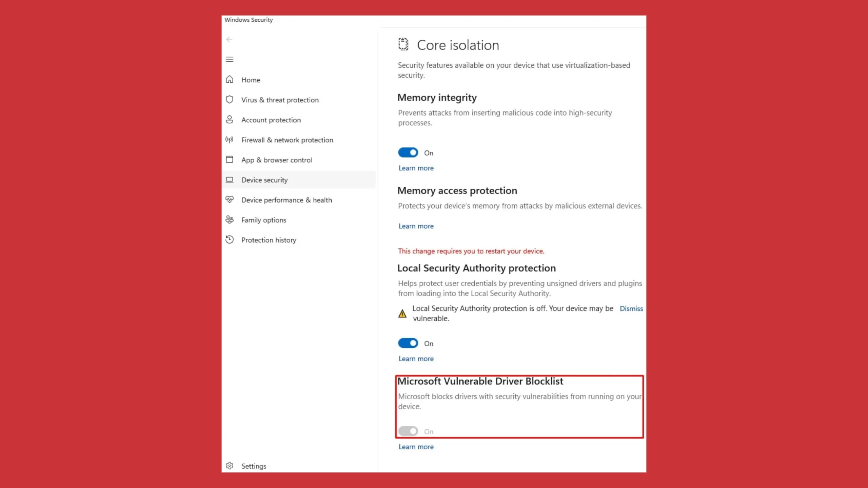Open Protection history page

(x=299, y=240)
